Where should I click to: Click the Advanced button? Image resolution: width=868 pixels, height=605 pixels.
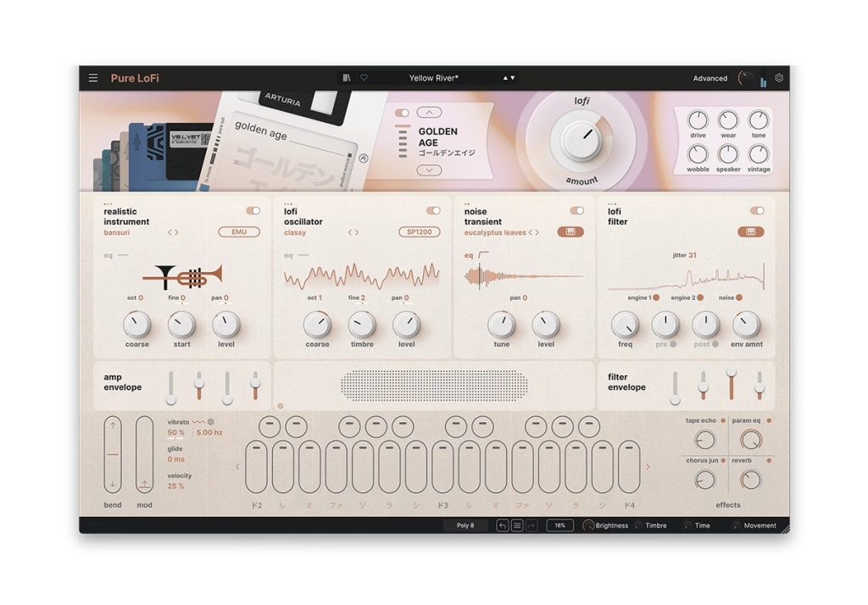[x=709, y=78]
